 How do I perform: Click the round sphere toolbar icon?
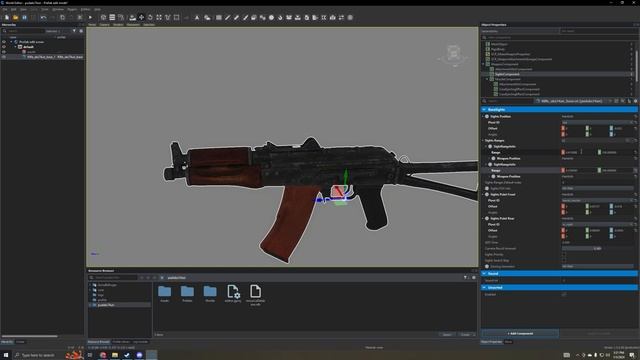point(271,18)
